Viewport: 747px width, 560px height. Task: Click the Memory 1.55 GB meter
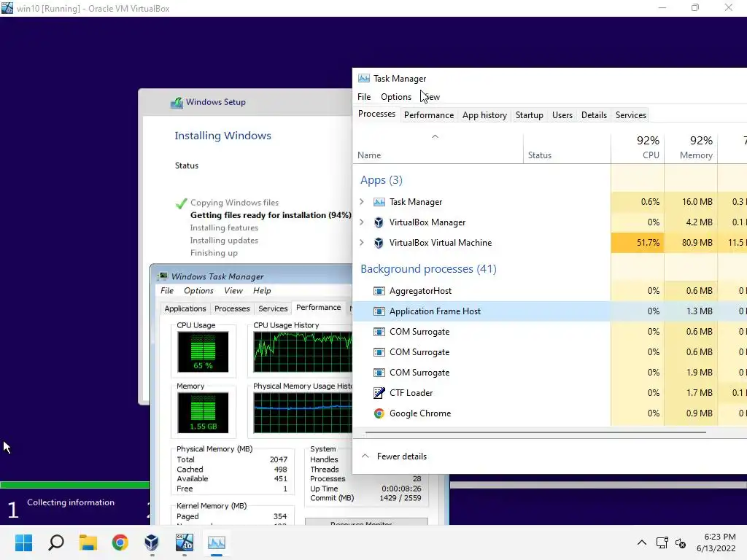pos(203,413)
